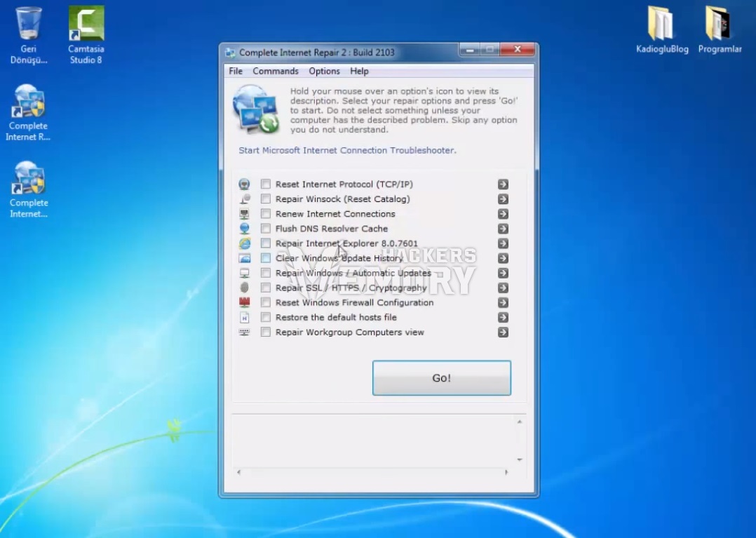
Task: Click the Go! button
Action: coord(442,378)
